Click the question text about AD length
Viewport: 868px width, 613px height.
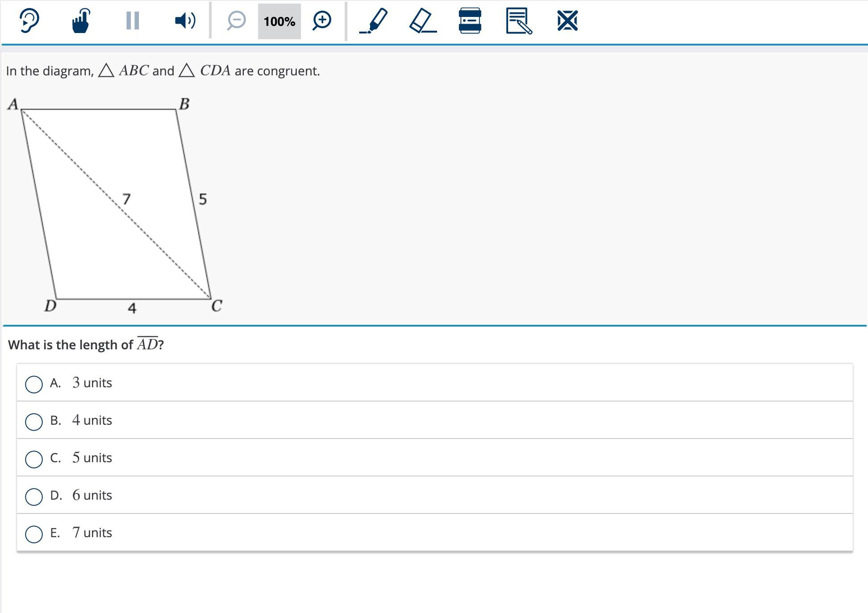pyautogui.click(x=86, y=344)
